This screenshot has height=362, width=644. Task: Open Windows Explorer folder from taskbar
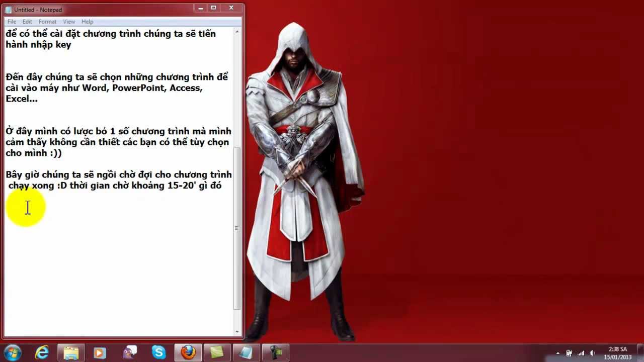click(x=71, y=352)
